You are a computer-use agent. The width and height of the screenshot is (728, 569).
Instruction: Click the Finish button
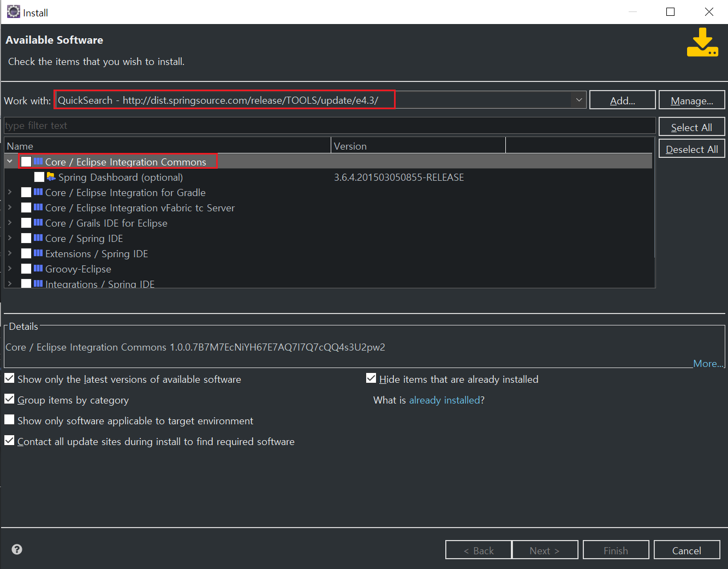click(x=616, y=550)
